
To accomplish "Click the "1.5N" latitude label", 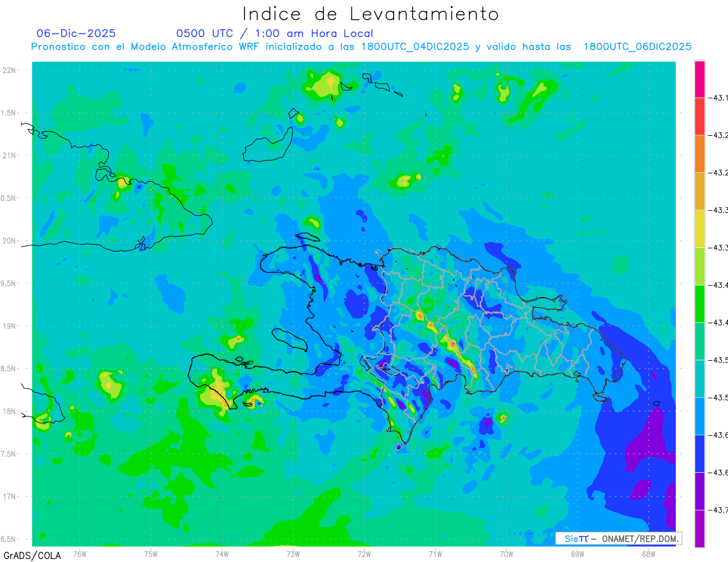I will pyautogui.click(x=9, y=113).
